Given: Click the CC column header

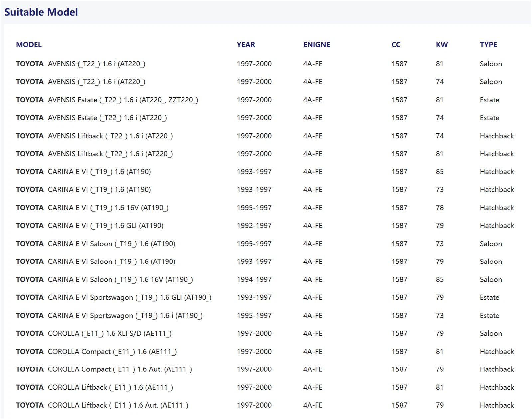Looking at the screenshot, I should [396, 45].
